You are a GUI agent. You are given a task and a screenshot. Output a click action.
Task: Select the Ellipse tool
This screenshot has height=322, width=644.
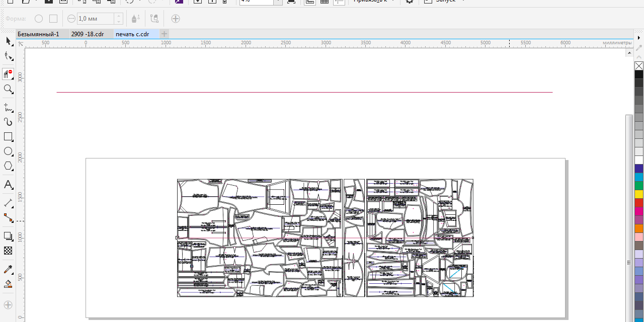8,151
